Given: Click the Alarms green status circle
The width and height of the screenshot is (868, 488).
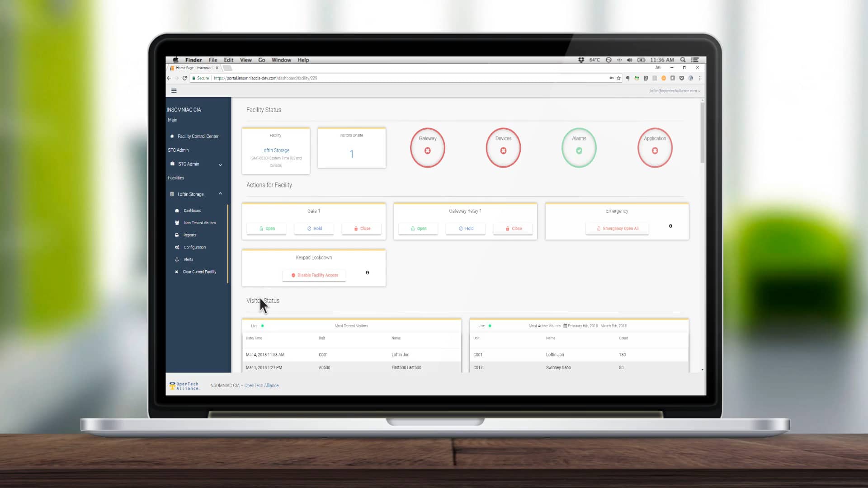Looking at the screenshot, I should [x=579, y=148].
